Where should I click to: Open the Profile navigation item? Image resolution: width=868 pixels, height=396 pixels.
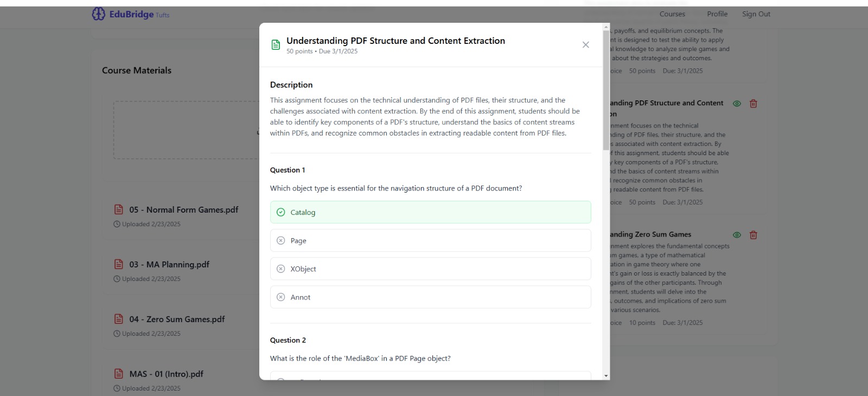(x=717, y=14)
